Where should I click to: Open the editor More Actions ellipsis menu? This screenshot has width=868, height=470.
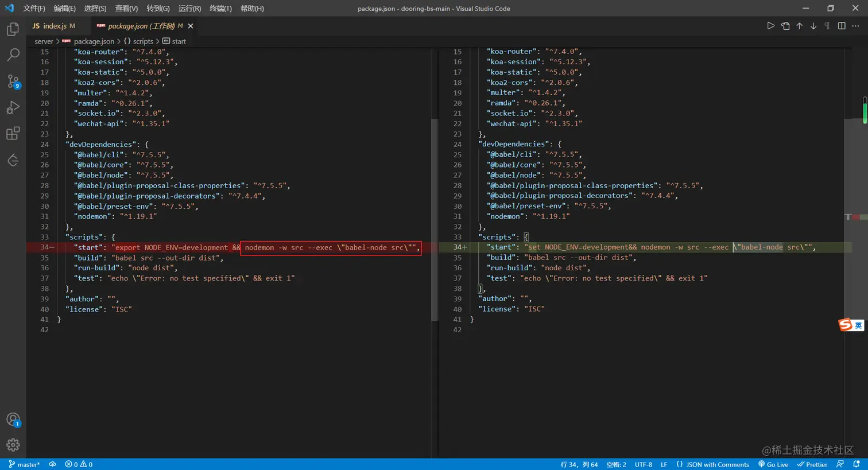[x=855, y=26]
